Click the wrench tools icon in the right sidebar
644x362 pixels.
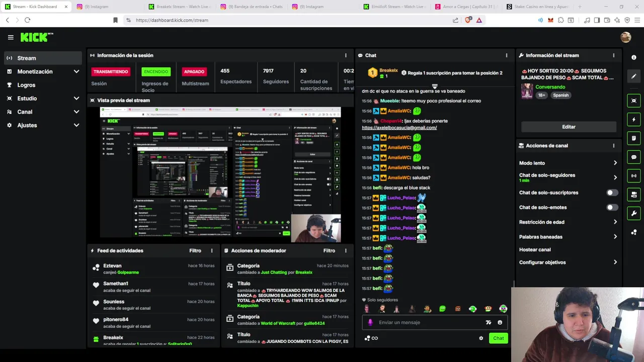[x=634, y=213]
